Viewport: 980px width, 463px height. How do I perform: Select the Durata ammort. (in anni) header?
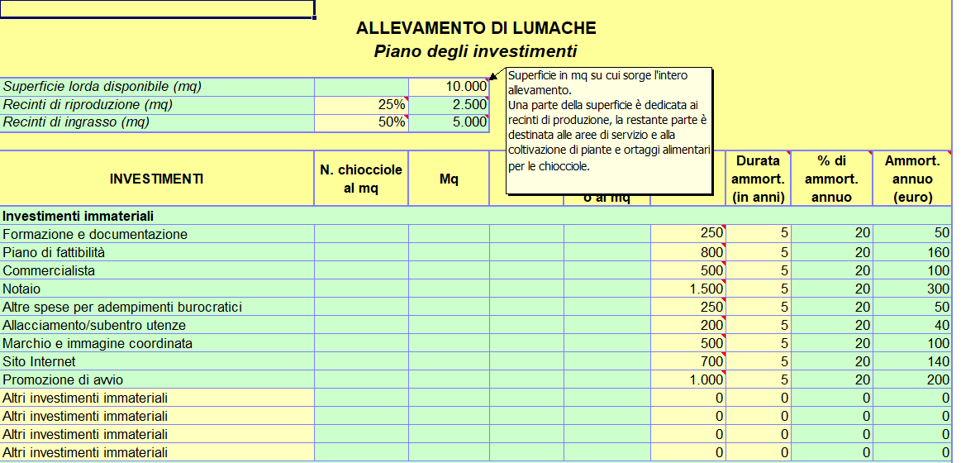point(758,179)
